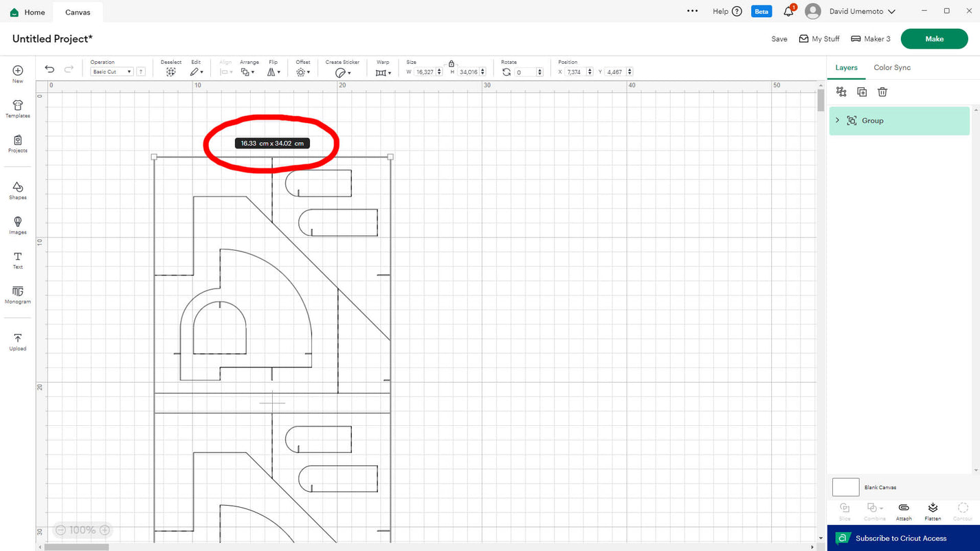Click the Upload icon in the sidebar
This screenshot has height=551, width=980.
click(x=18, y=341)
